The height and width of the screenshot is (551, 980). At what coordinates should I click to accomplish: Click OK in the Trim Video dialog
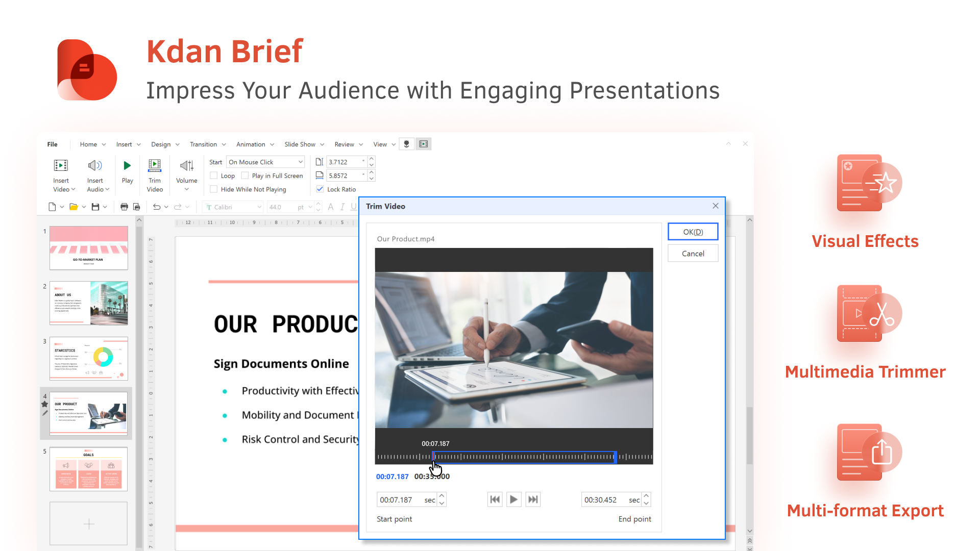click(693, 231)
